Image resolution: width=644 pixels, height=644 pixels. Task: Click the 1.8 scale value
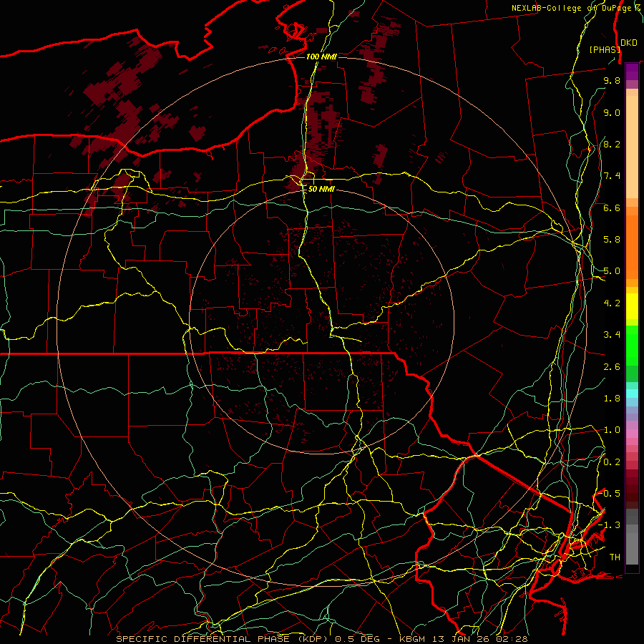click(612, 399)
